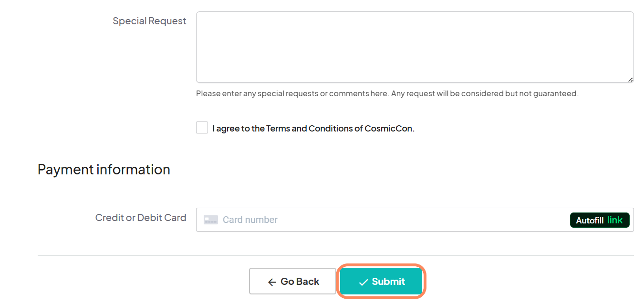This screenshot has width=644, height=303.
Task: Click the 'Card number' placeholder text
Action: (250, 220)
